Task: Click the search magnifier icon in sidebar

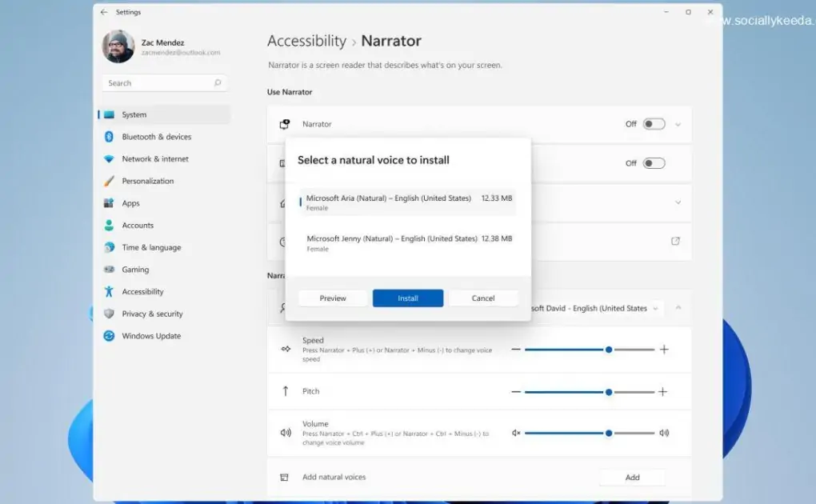Action: tap(218, 82)
